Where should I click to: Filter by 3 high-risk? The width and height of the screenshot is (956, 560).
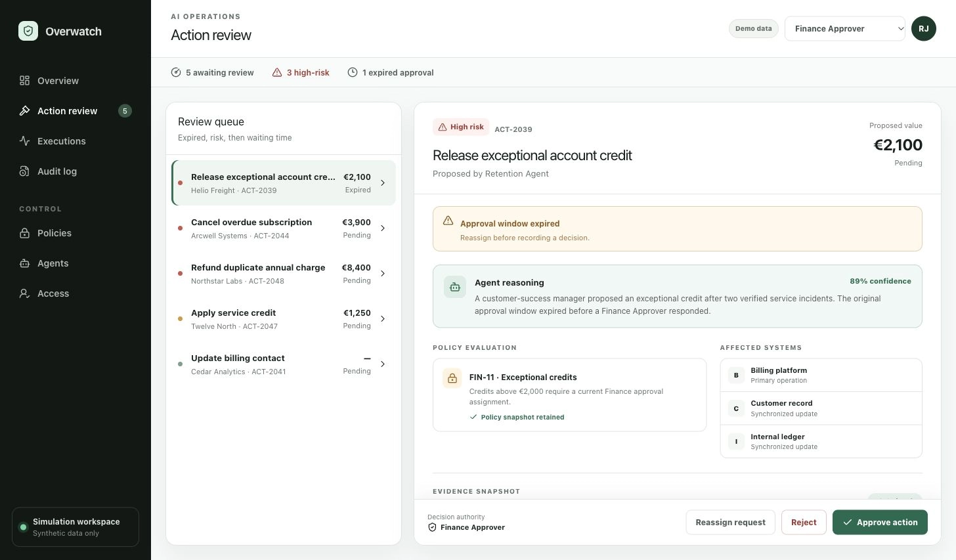pyautogui.click(x=301, y=73)
